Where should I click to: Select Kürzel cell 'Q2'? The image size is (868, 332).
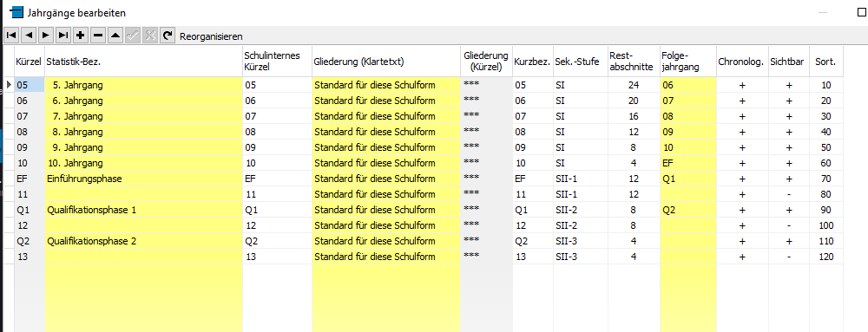pos(29,241)
